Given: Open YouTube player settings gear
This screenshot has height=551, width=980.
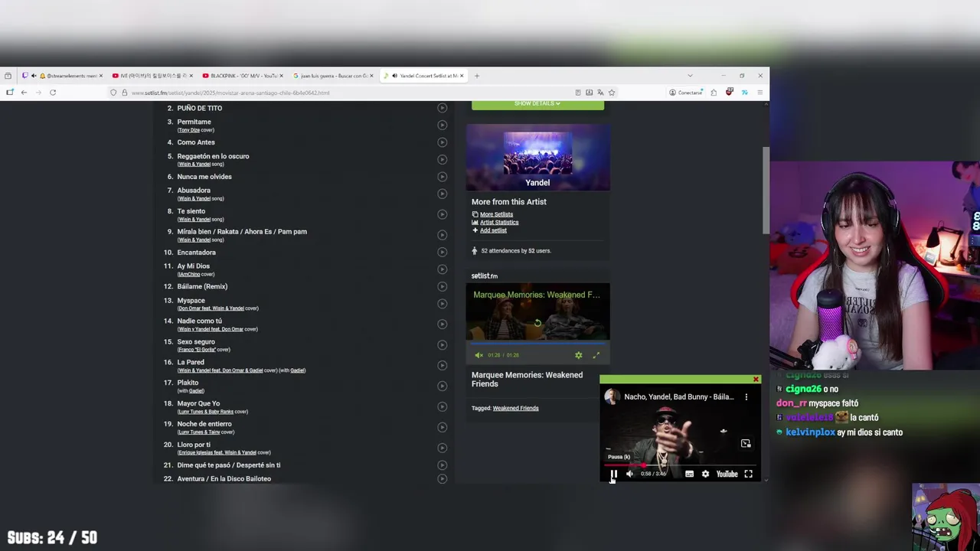Looking at the screenshot, I should coord(705,474).
